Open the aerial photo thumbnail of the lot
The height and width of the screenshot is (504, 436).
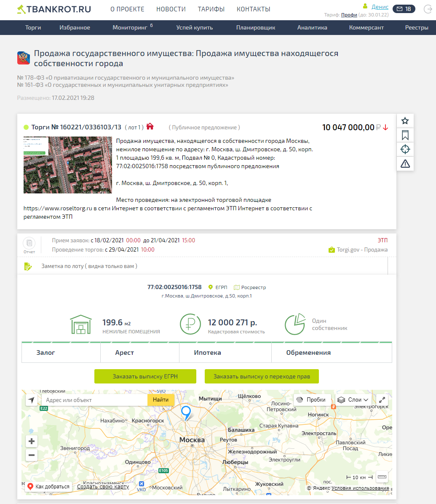tap(67, 165)
